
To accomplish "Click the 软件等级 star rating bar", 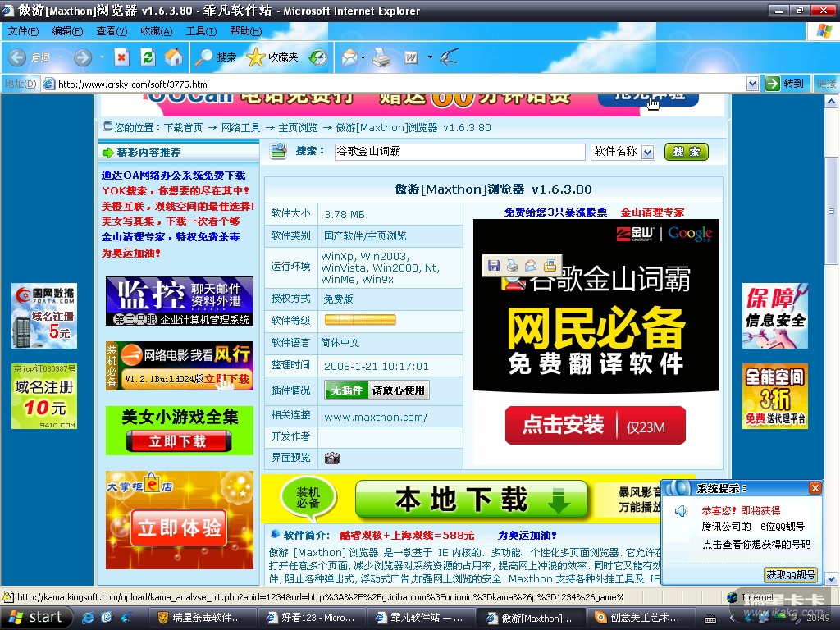I will (360, 320).
